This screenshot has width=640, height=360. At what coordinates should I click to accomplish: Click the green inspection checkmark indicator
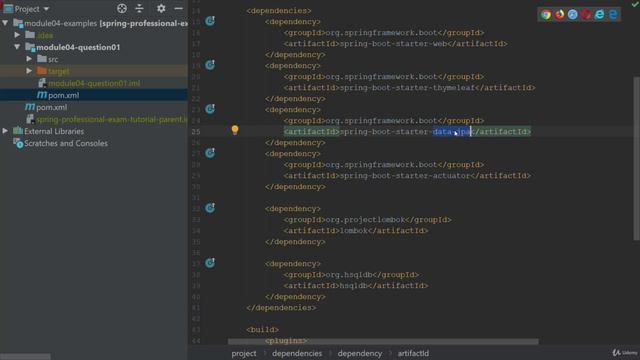tap(635, 4)
